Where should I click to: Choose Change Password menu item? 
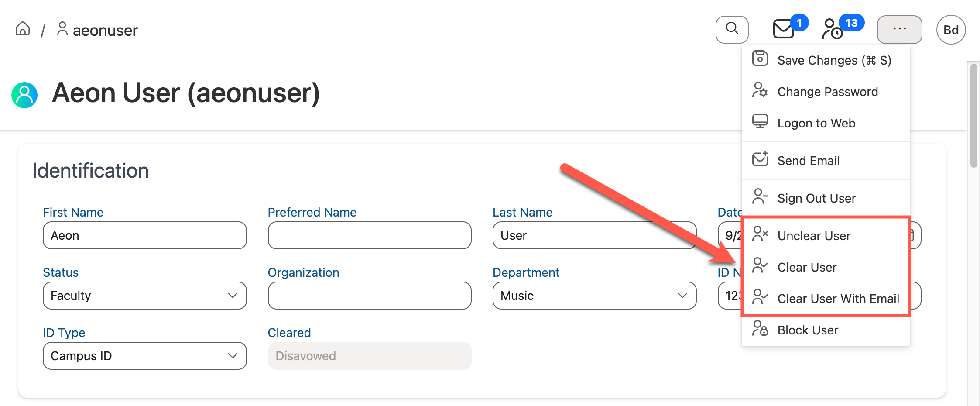coord(827,92)
